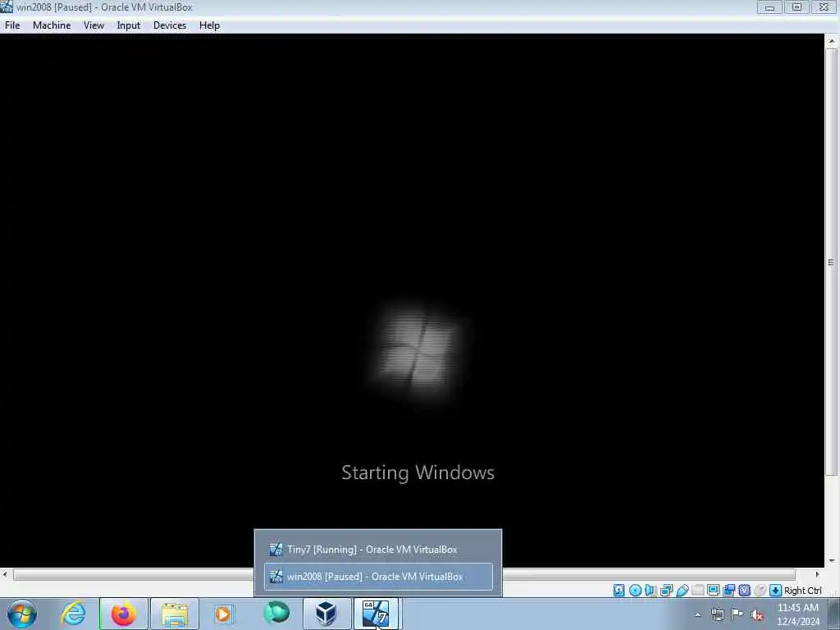Open the Input menu
The width and height of the screenshot is (840, 630).
click(129, 25)
